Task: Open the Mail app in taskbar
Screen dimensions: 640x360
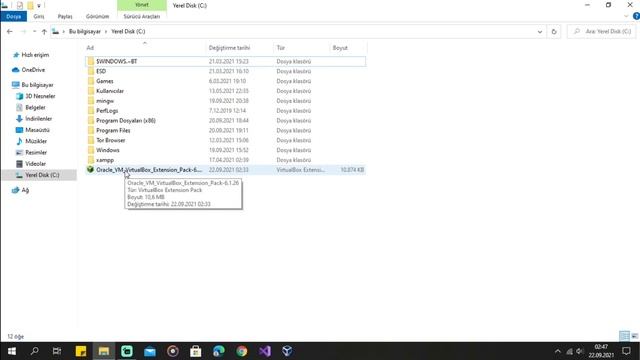Action: point(150,351)
